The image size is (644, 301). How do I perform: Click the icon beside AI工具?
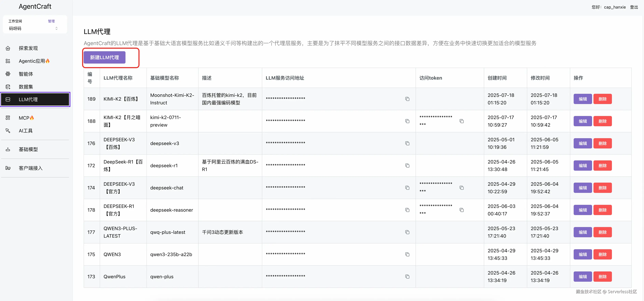[8, 131]
